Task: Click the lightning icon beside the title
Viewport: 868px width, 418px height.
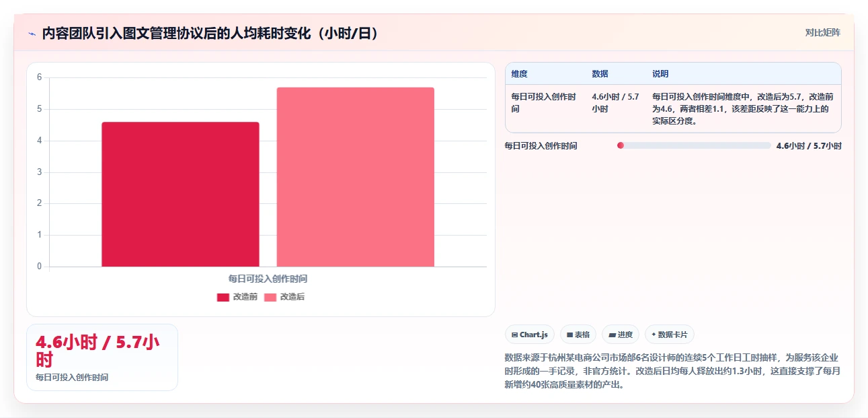Action: (32, 34)
